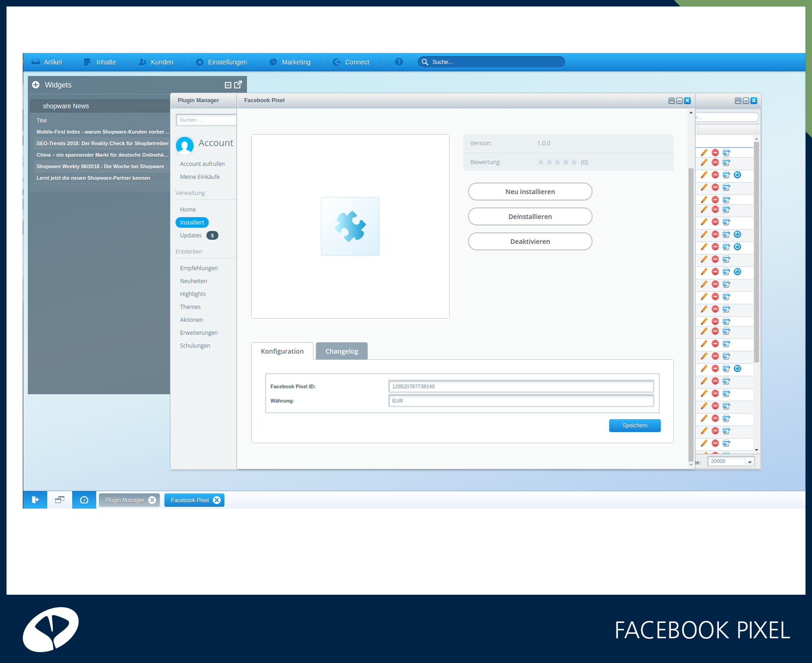This screenshot has width=812, height=663.
Task: Open the Kunden menu
Action: (155, 62)
